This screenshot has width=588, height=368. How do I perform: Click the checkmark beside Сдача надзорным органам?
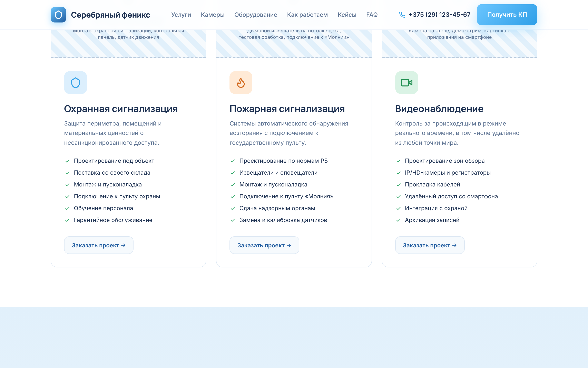[x=233, y=208]
